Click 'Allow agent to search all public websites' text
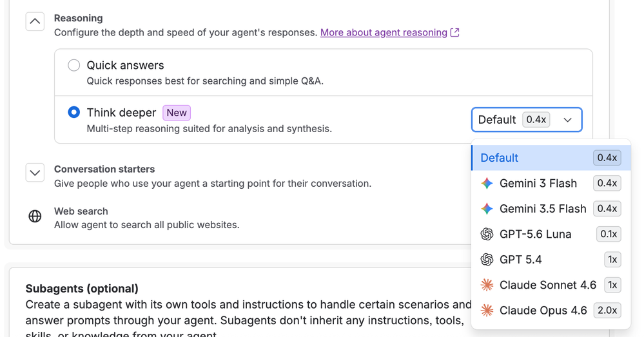Screen dimensions: 644x337 click(146, 225)
